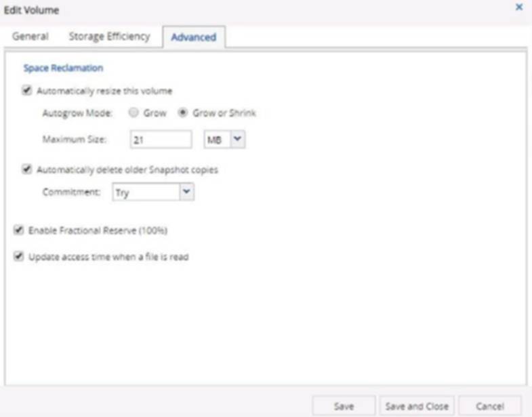The height and width of the screenshot is (417, 532).
Task: Choose the Grow or Shrink radio option
Action: [182, 113]
